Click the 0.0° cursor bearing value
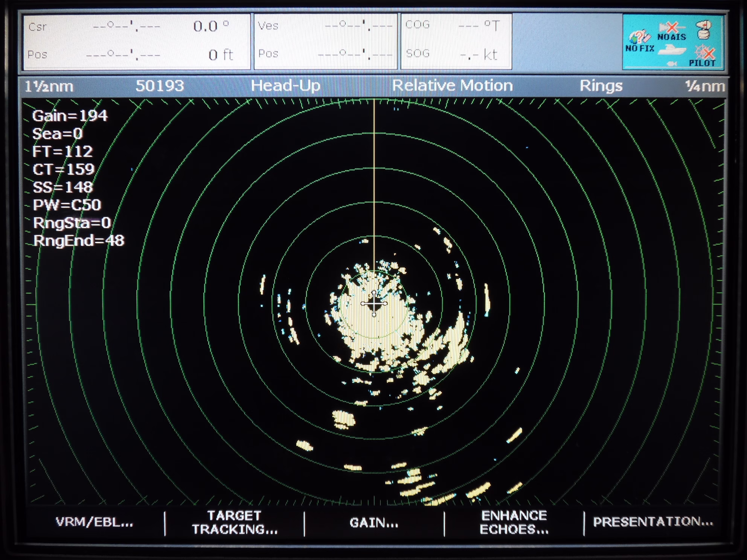This screenshot has height=560, width=747. click(x=211, y=26)
